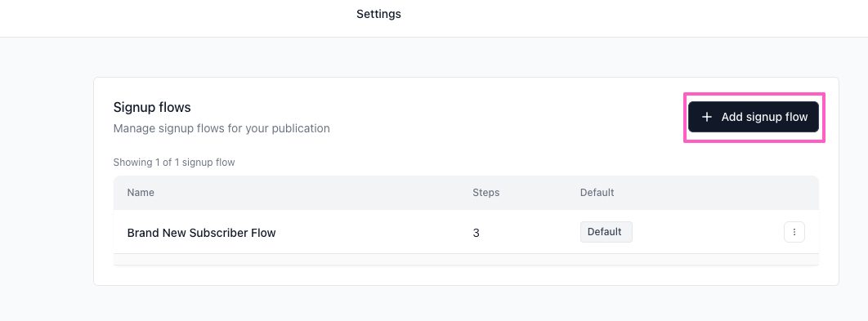Click the steps count 3 in the row
This screenshot has width=868, height=321.
tap(476, 233)
